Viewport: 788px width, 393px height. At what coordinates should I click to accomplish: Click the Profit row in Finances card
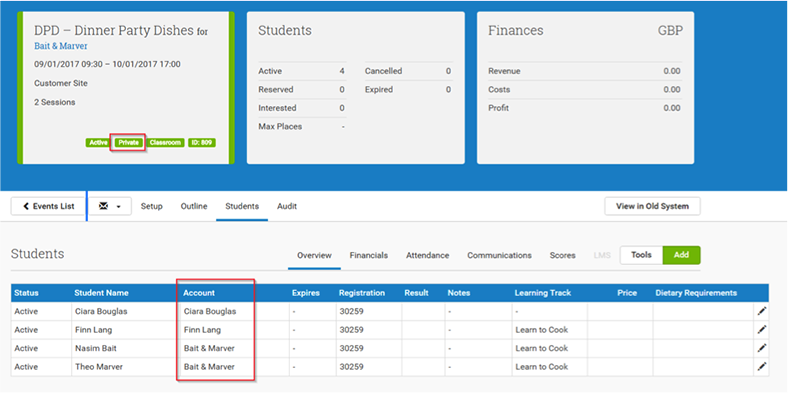pos(584,108)
